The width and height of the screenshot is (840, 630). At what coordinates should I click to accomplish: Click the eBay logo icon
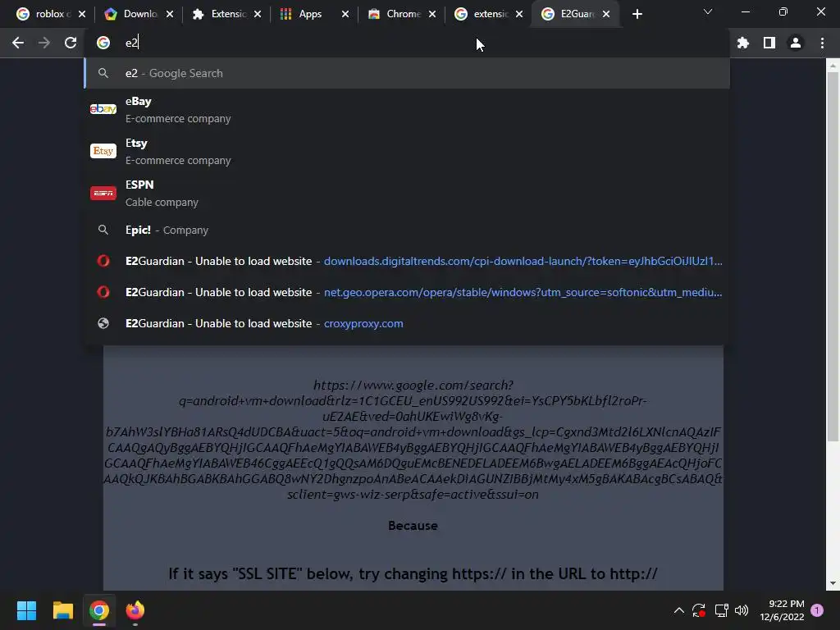(x=103, y=109)
